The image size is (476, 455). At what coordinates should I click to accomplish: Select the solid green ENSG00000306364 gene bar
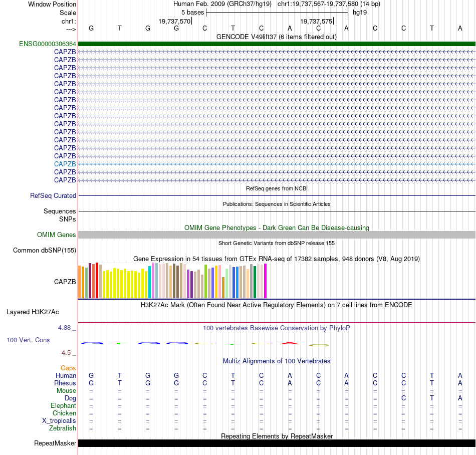click(277, 44)
